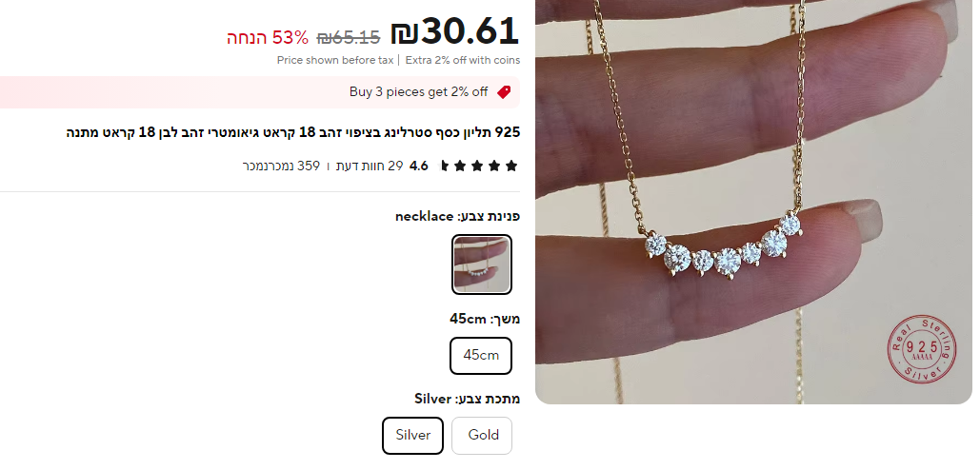Click the 359 sold count text
Image resolution: width=980 pixels, height=470 pixels.
(x=281, y=166)
